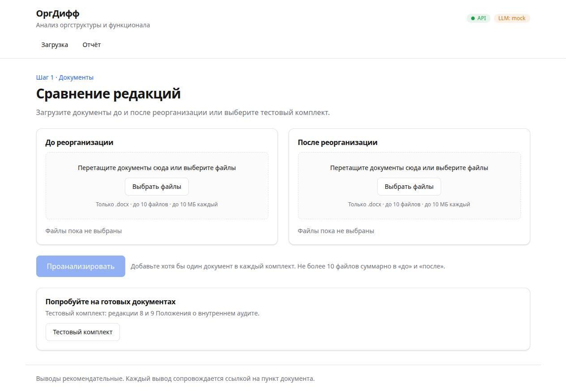Click the До реорганизации drop zone text
The image size is (566, 392).
click(x=157, y=168)
